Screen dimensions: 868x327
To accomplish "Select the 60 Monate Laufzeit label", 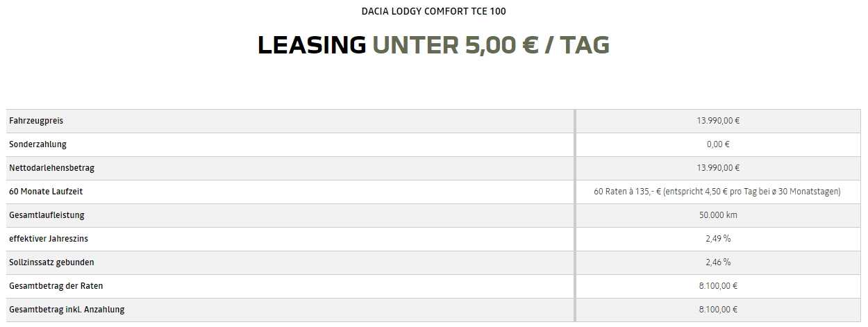I will coord(46,192).
